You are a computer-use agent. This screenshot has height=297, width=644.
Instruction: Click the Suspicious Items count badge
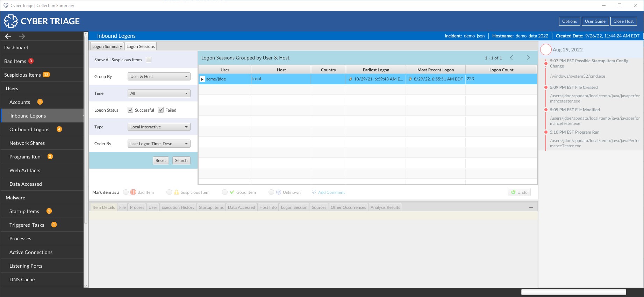[x=46, y=75]
